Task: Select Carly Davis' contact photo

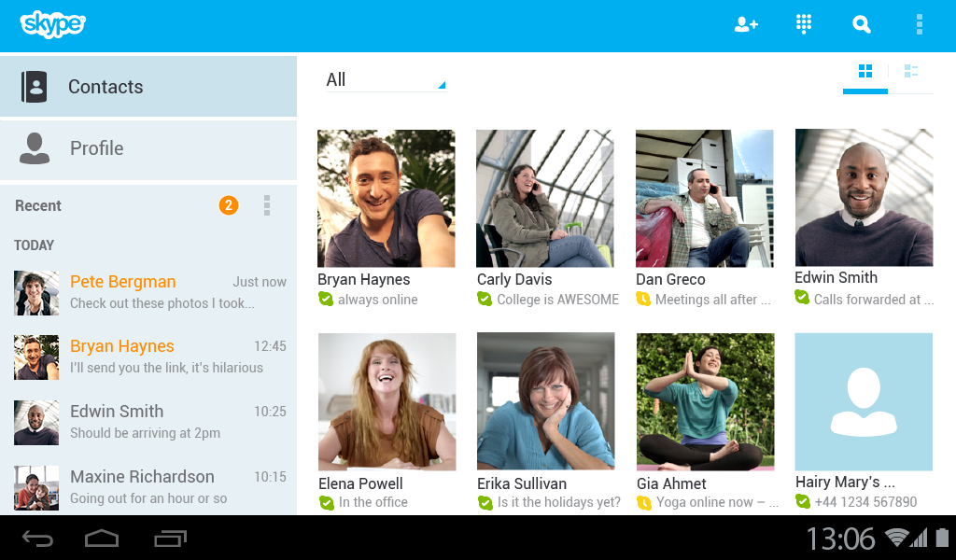Action: (x=545, y=198)
